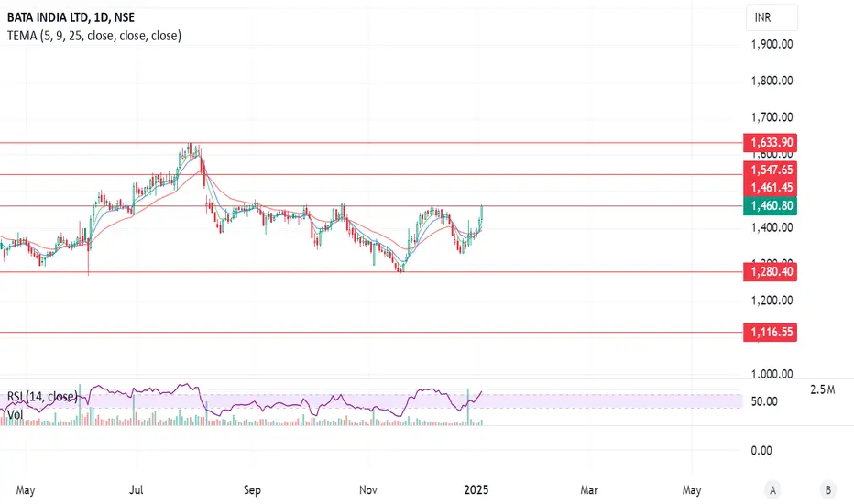Click the May label left of Jul
This screenshot has width=854, height=504.
[26, 490]
